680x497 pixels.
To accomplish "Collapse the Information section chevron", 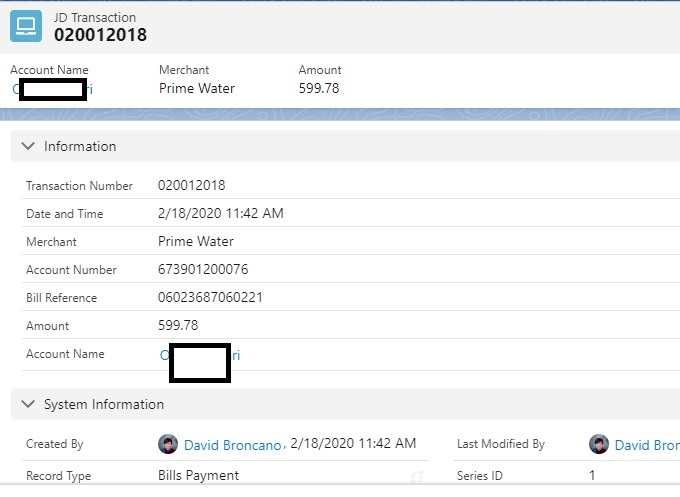I will click(x=28, y=146).
